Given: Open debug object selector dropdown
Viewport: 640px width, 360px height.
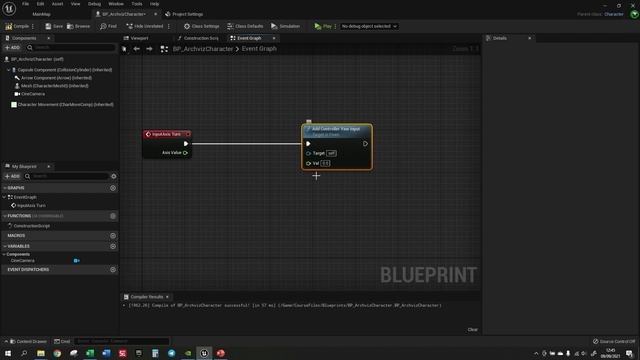Looking at the screenshot, I should tap(369, 26).
